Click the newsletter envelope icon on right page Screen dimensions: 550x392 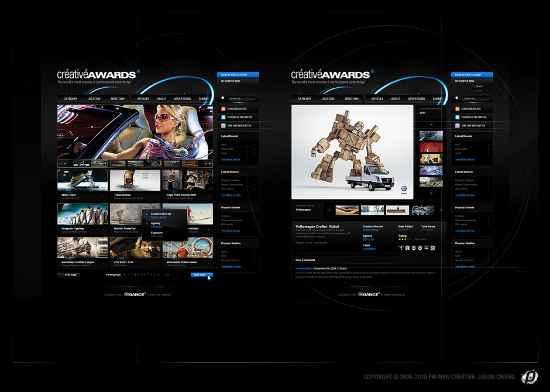pos(457,125)
